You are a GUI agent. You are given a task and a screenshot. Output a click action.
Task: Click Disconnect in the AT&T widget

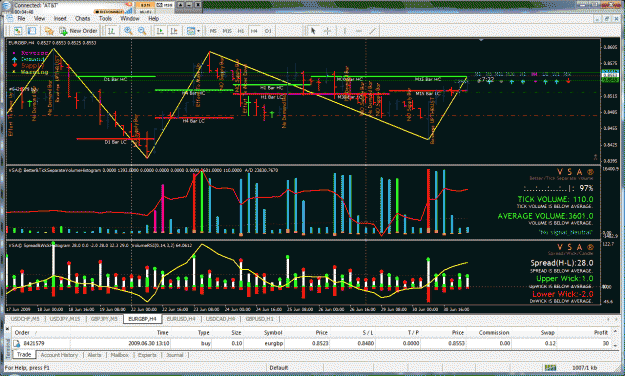click(x=109, y=12)
